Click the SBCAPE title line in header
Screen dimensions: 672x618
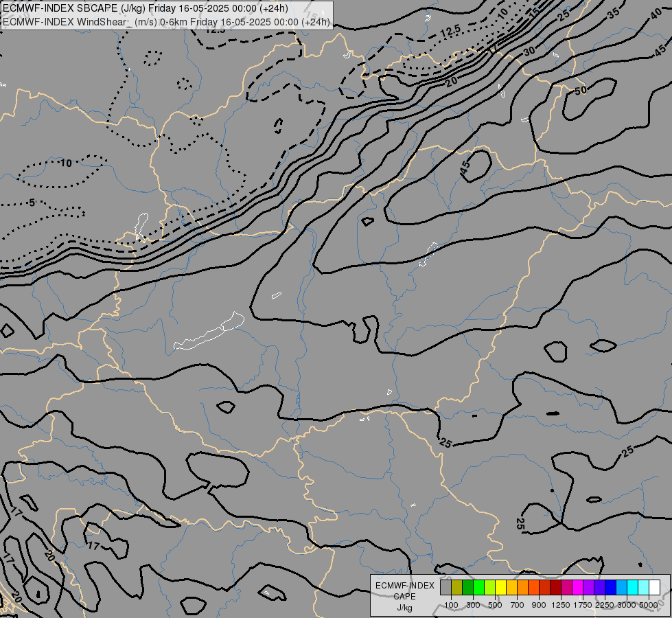pos(146,8)
